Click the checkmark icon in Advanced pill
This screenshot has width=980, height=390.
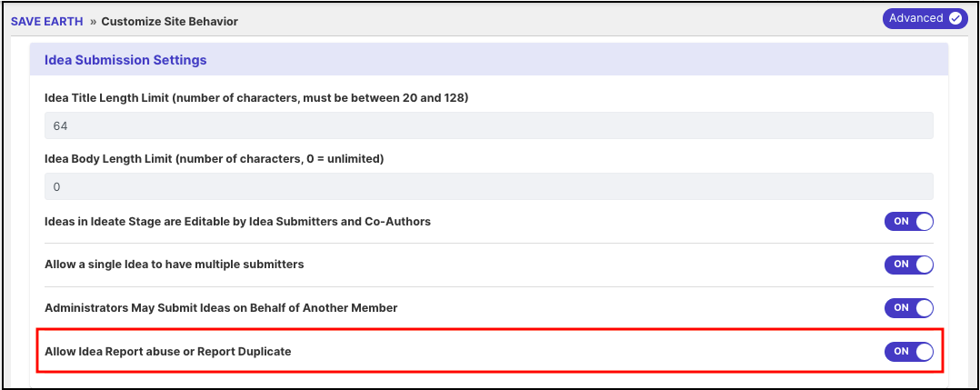955,18
